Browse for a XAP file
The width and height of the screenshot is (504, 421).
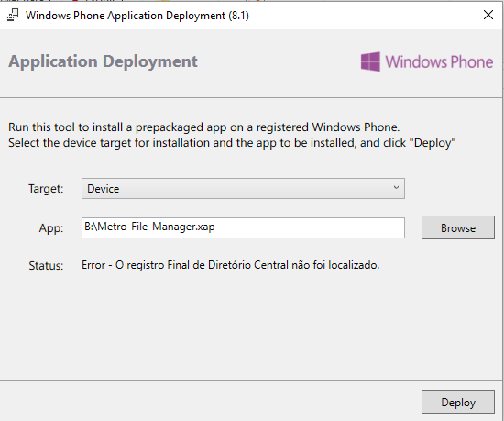point(457,227)
